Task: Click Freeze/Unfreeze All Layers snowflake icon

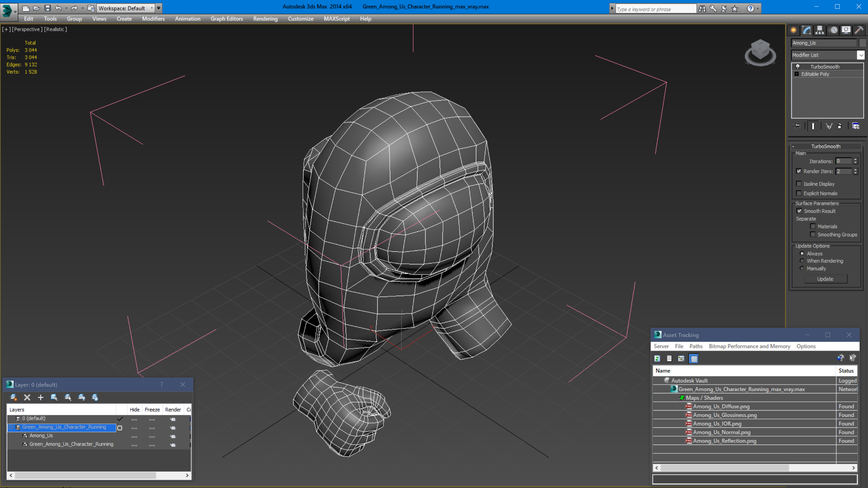Action: coord(95,397)
